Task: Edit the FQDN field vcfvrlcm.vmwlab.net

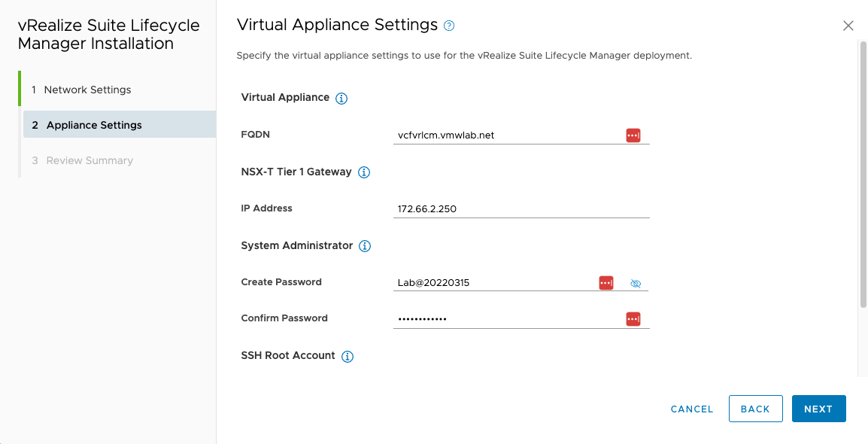Action: tap(521, 135)
